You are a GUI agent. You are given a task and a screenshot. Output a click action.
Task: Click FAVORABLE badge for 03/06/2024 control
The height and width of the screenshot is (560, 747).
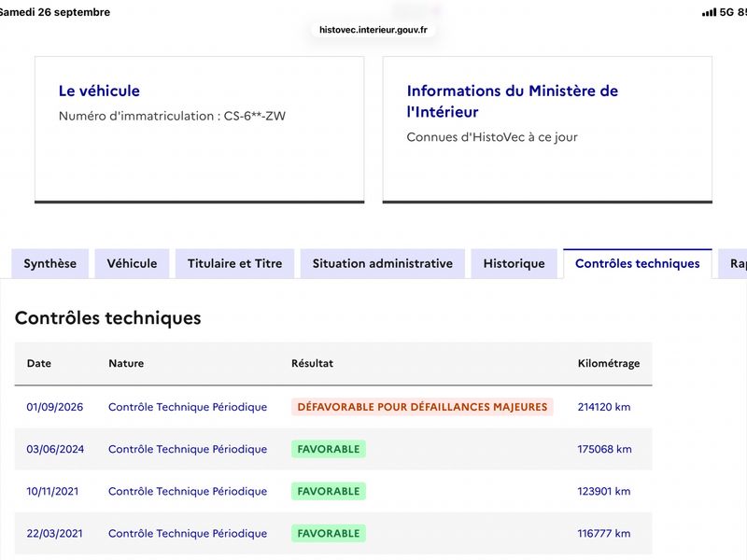[329, 449]
